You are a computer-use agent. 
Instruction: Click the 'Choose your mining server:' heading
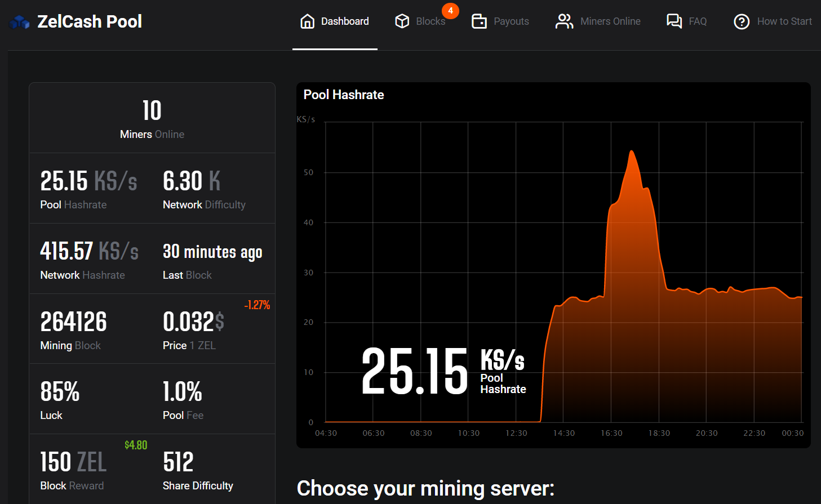(425, 488)
